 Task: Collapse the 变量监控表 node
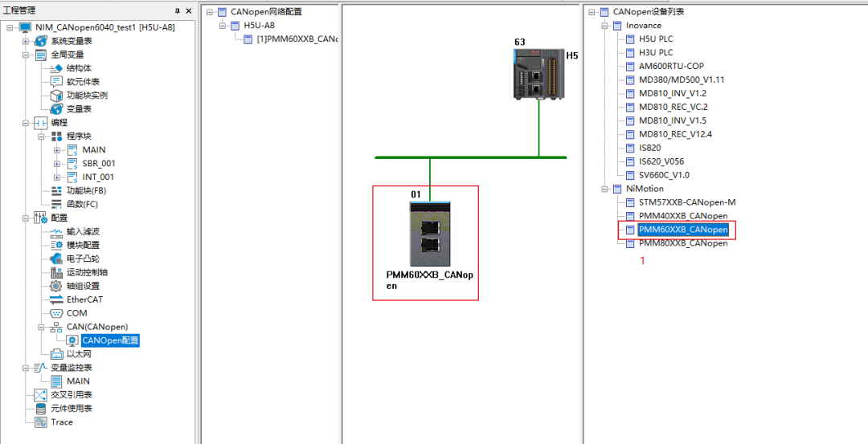click(x=26, y=368)
